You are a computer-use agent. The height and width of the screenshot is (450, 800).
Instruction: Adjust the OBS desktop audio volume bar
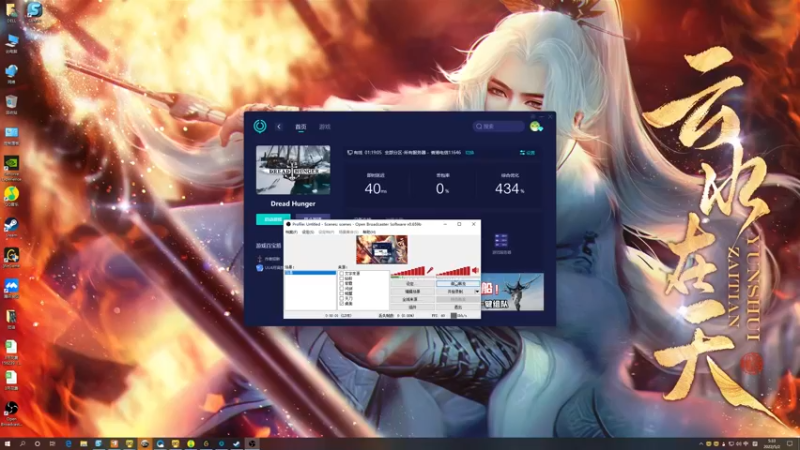click(x=453, y=271)
